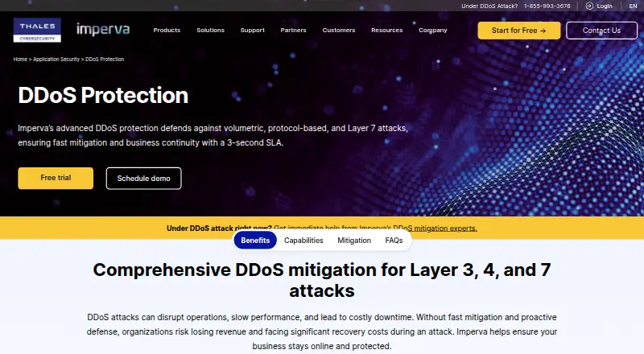
Task: Click the Schedule demo button
Action: click(143, 179)
